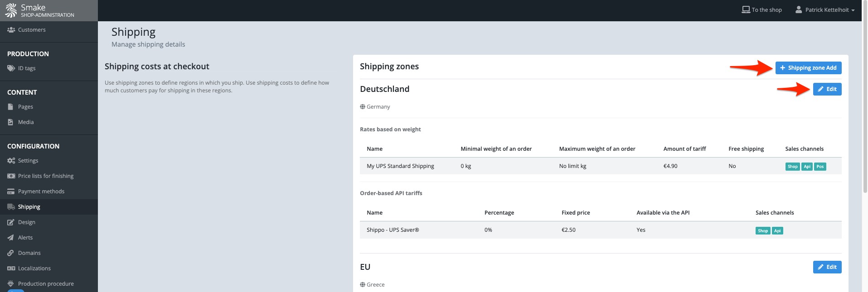Go to Pages in the sidebar
The height and width of the screenshot is (292, 868).
point(49,107)
